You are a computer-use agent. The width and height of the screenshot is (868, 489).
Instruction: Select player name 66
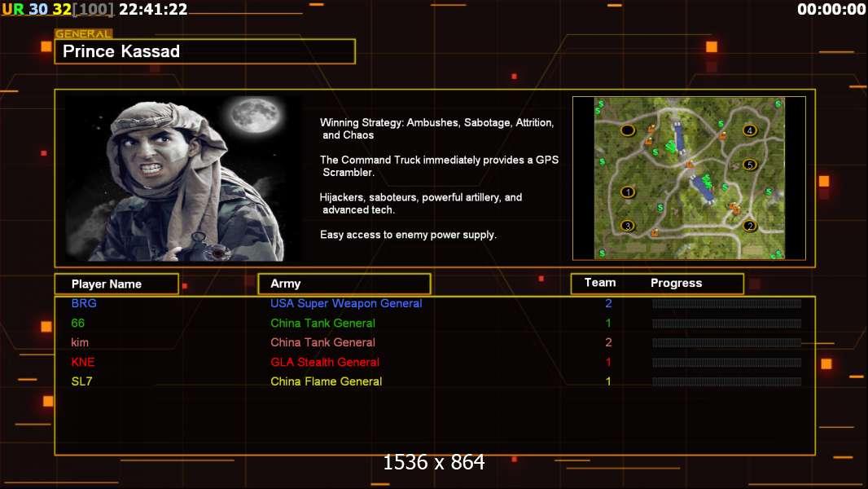pyautogui.click(x=78, y=323)
